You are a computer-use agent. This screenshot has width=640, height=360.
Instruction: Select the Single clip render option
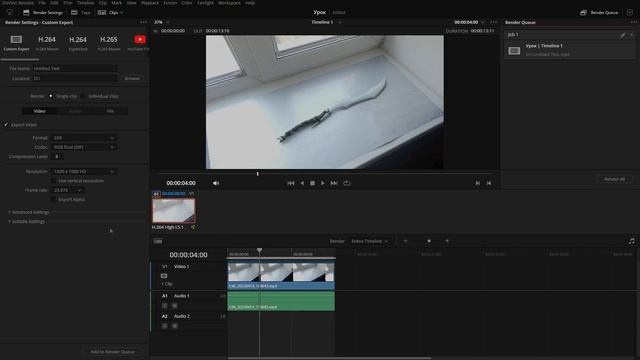pos(51,96)
